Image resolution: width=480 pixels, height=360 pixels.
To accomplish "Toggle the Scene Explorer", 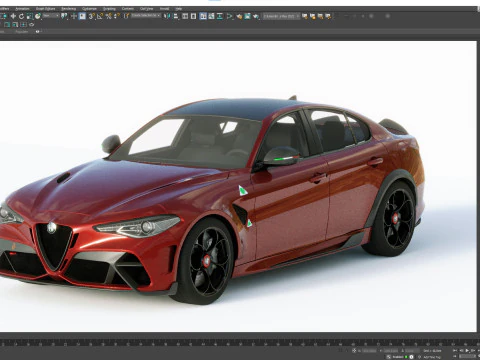I will (185, 16).
